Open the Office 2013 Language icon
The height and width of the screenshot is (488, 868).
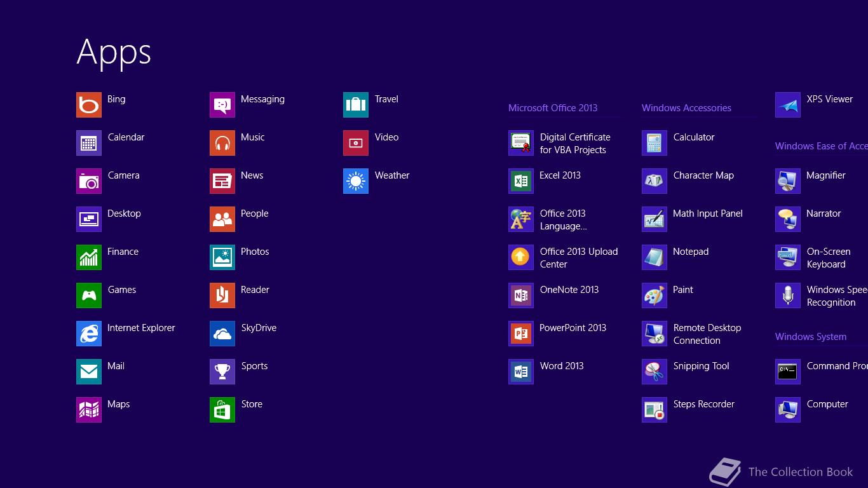521,219
